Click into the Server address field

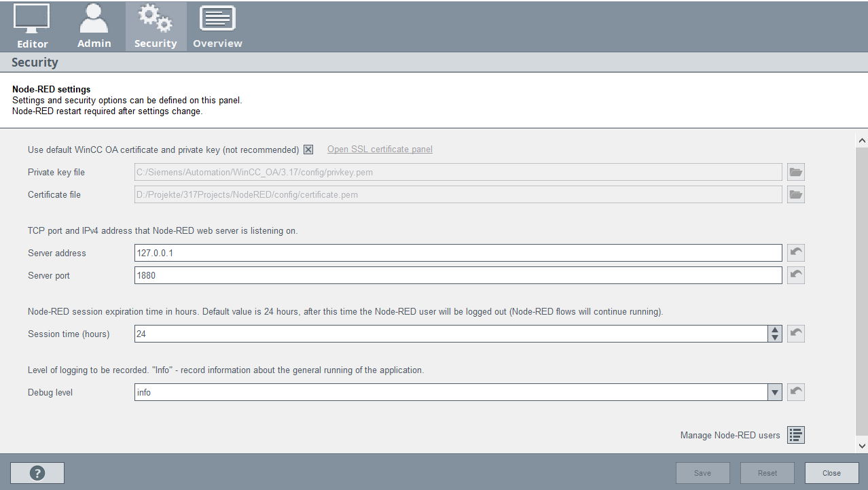[x=458, y=253]
